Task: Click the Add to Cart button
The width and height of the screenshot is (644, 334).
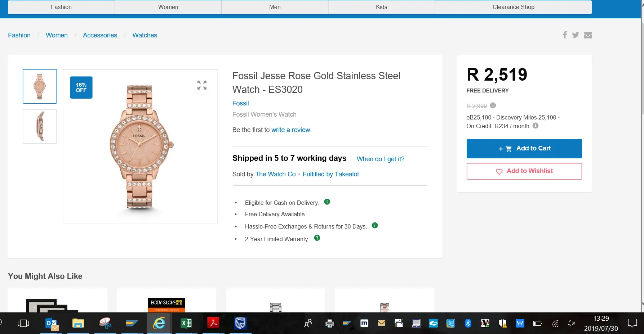Action: pos(524,149)
